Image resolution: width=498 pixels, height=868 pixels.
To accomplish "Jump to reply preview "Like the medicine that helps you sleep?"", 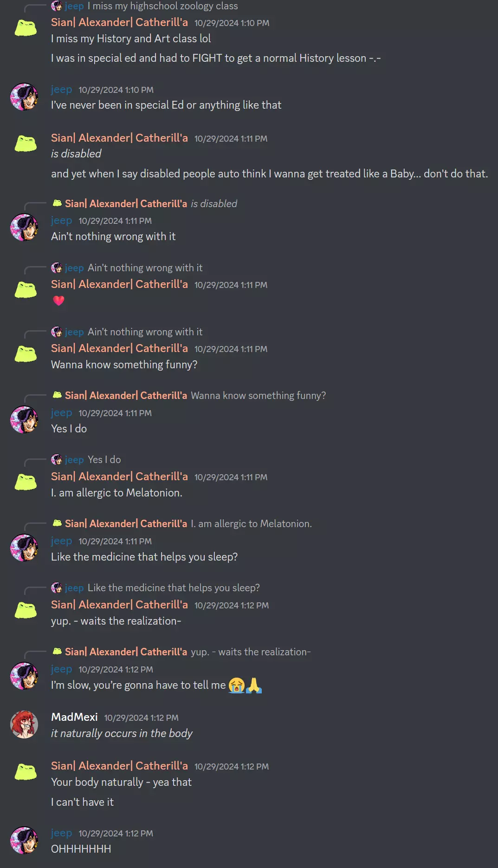I will [x=174, y=588].
